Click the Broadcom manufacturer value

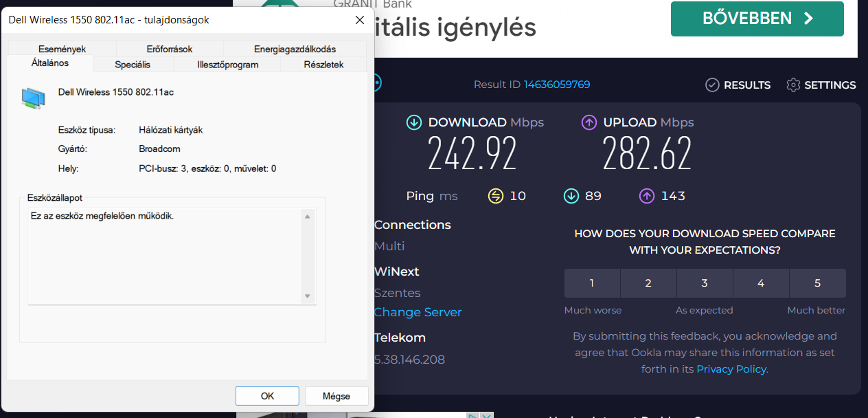tap(159, 149)
